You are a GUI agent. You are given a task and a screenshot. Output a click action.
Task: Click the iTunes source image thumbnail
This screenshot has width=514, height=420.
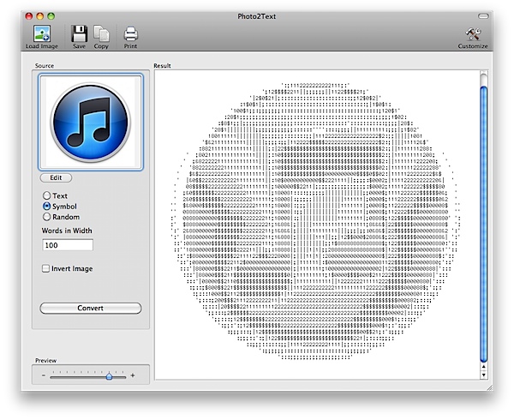[91, 122]
